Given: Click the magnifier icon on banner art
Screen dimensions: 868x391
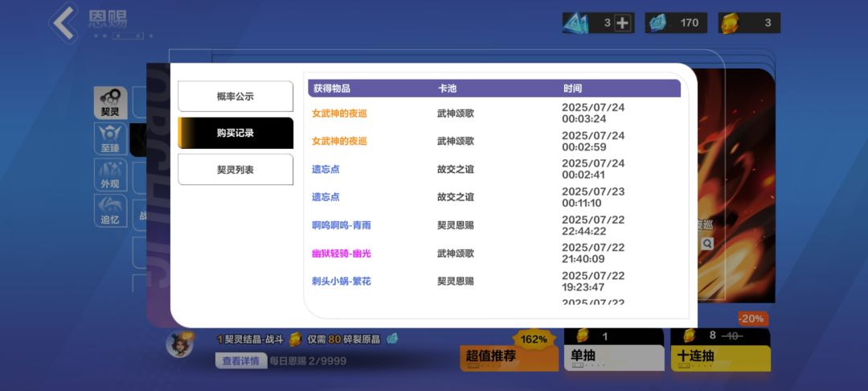Looking at the screenshot, I should [707, 244].
